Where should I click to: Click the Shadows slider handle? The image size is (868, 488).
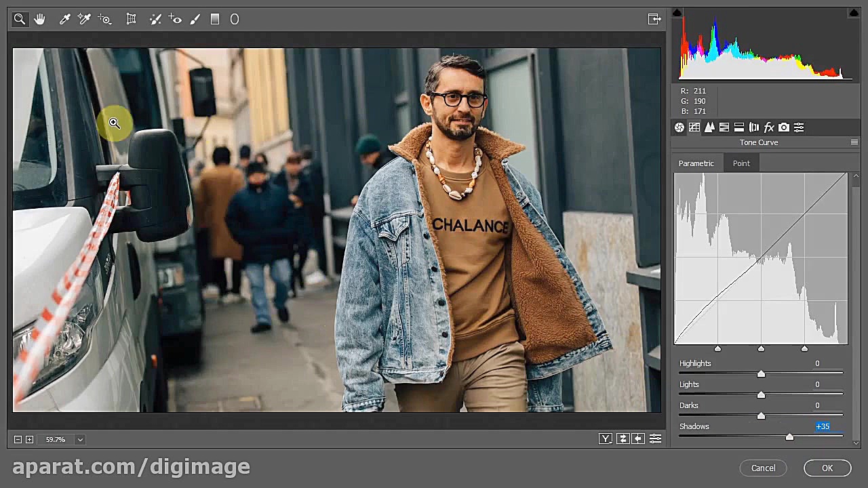coord(789,437)
